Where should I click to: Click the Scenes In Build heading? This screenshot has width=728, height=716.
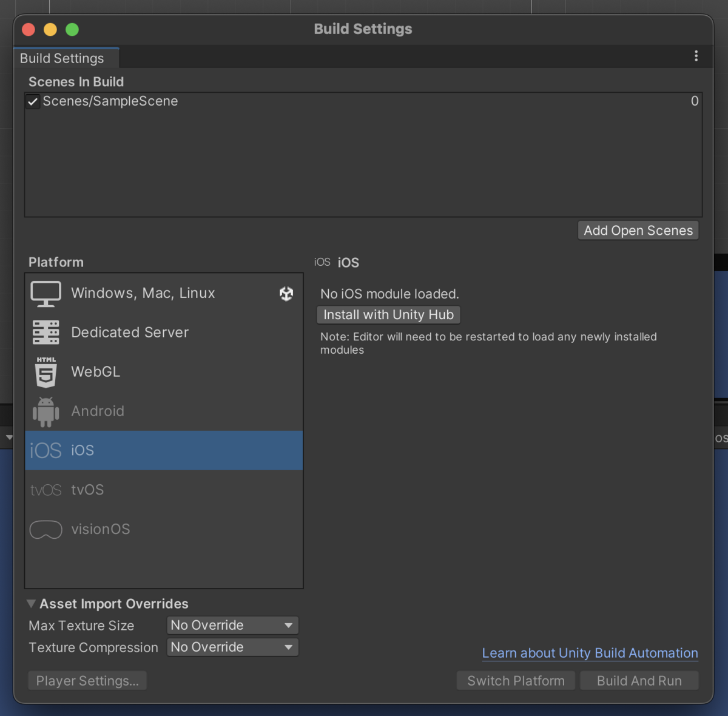[x=76, y=82]
